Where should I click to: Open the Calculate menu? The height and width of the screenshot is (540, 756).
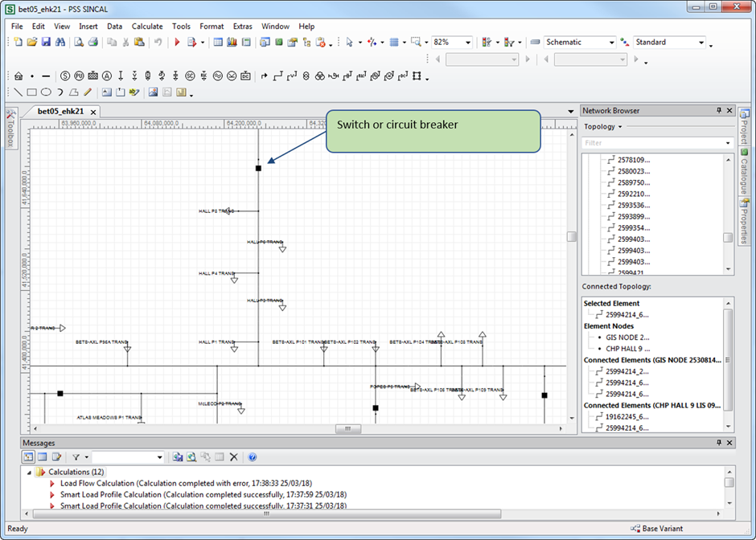(147, 27)
